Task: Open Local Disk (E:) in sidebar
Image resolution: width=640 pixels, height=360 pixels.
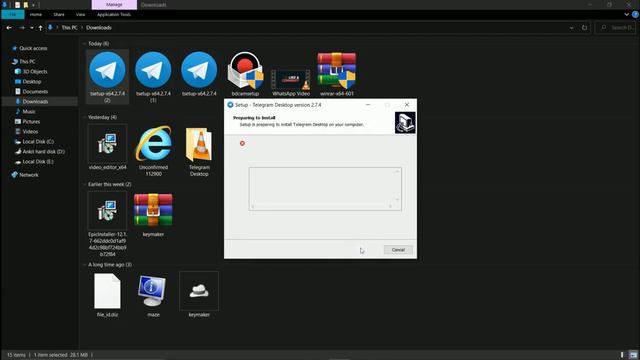Action: pos(34,162)
